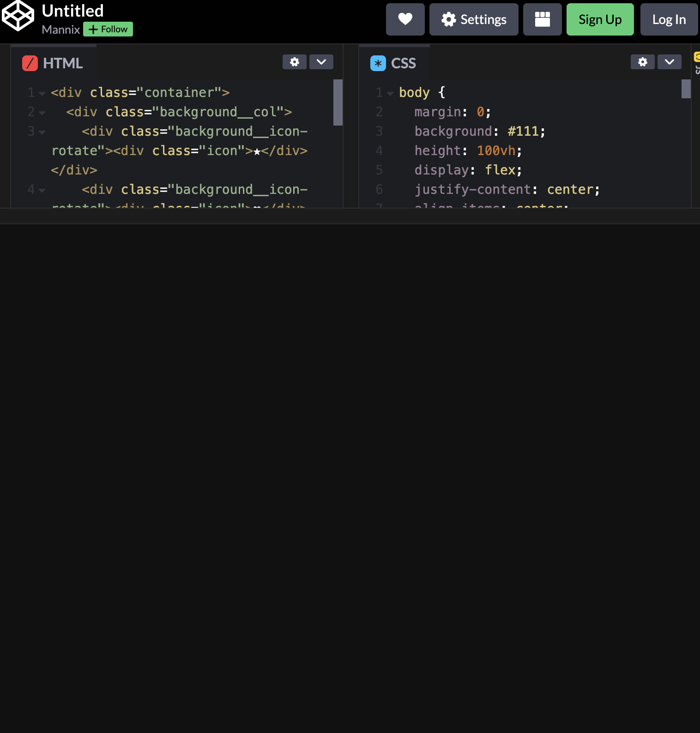
Task: Click the "height: 100vh;" CSS line
Action: pos(468,150)
